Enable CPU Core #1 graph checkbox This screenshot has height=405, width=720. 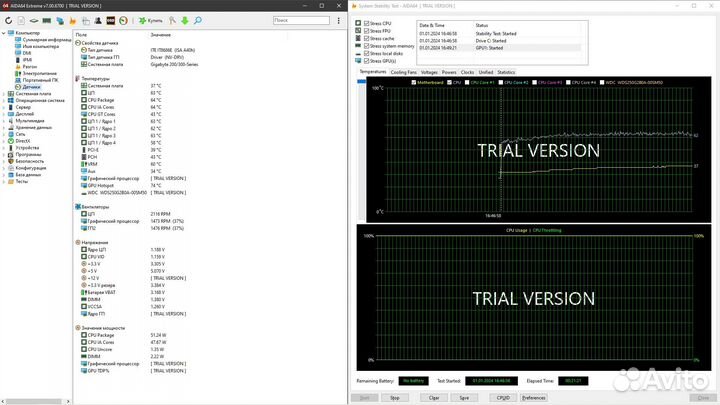(x=467, y=83)
